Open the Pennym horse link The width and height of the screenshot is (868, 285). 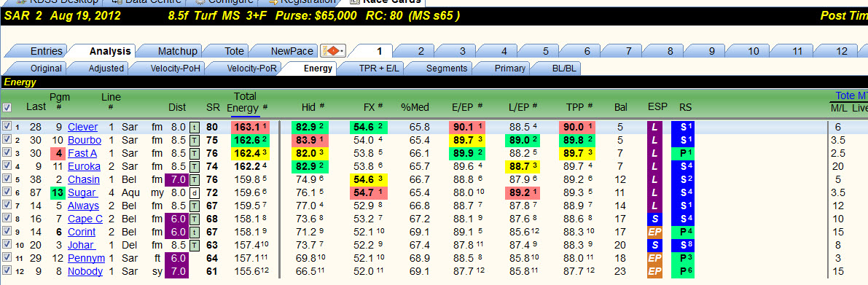[86, 259]
